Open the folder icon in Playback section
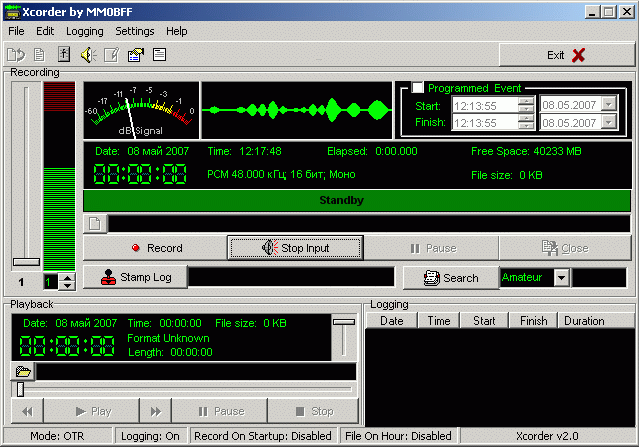The width and height of the screenshot is (639, 447). [x=23, y=372]
